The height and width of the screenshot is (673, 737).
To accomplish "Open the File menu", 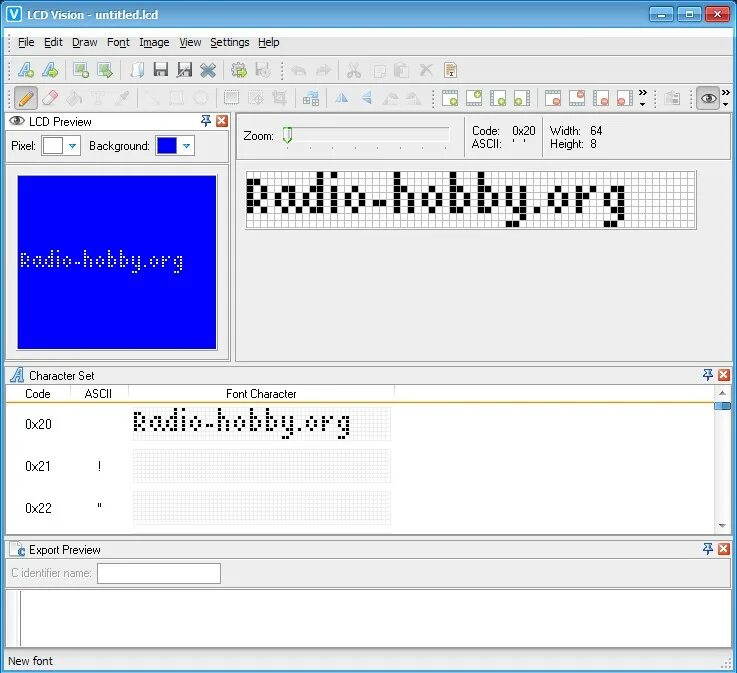I will tap(26, 42).
